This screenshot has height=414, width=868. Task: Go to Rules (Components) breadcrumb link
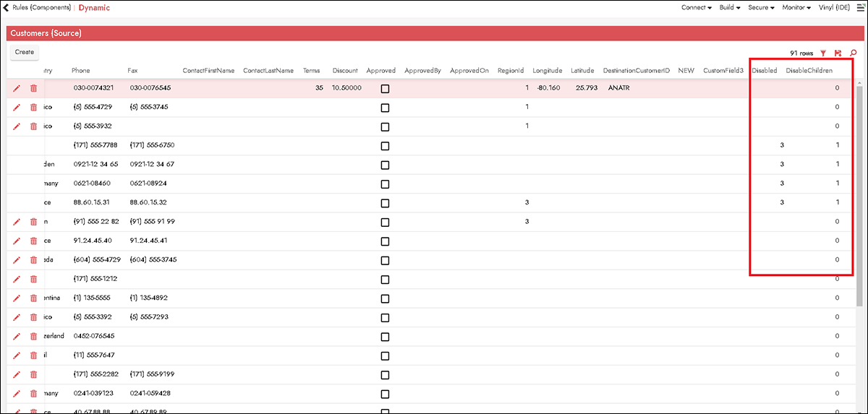(42, 8)
